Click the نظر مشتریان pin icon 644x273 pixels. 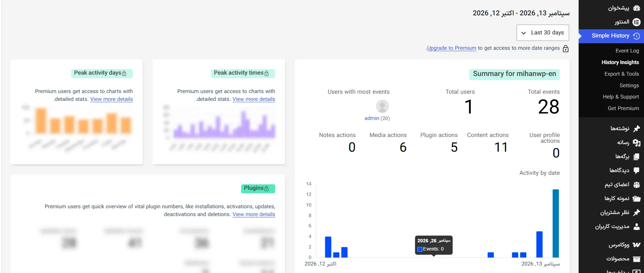636,212
